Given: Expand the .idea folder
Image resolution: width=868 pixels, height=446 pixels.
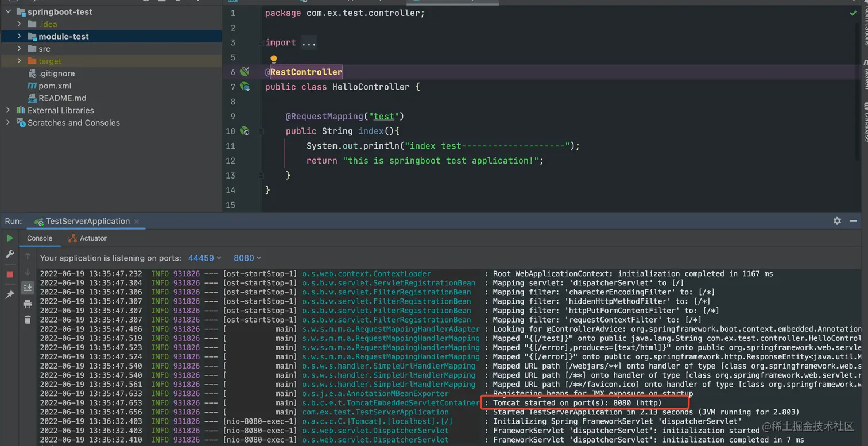Looking at the screenshot, I should click(x=19, y=24).
